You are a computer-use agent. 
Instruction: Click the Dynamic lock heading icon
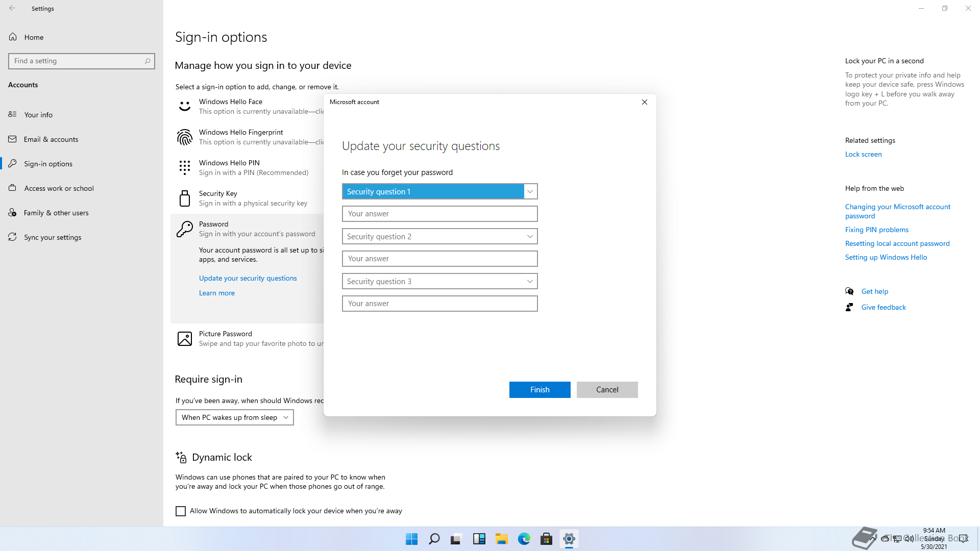click(181, 457)
